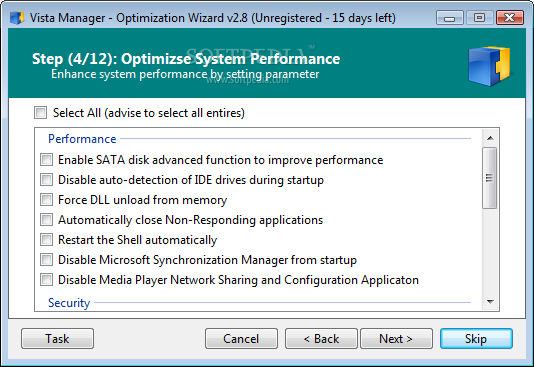Skip this optimization step
Image resolution: width=534 pixels, height=367 pixels.
click(x=476, y=339)
